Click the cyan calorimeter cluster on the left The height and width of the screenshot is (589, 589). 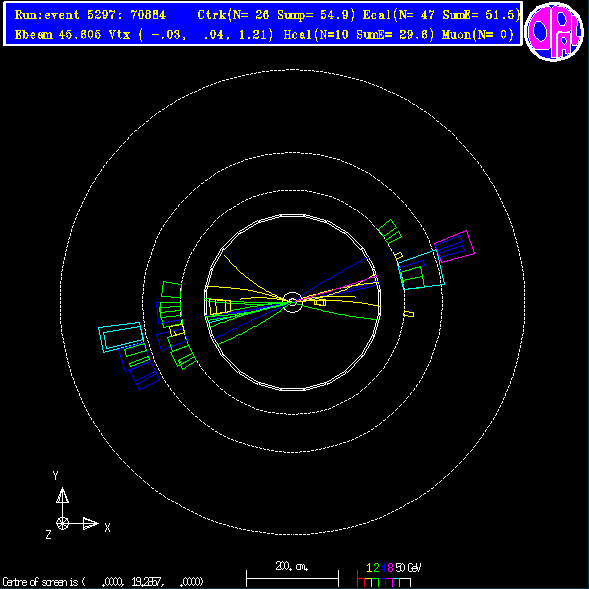tap(121, 337)
